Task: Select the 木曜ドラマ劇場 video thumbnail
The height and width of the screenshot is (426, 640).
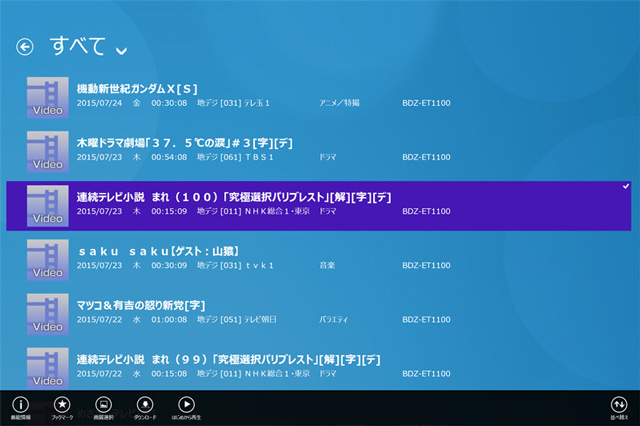Action: pos(47,150)
